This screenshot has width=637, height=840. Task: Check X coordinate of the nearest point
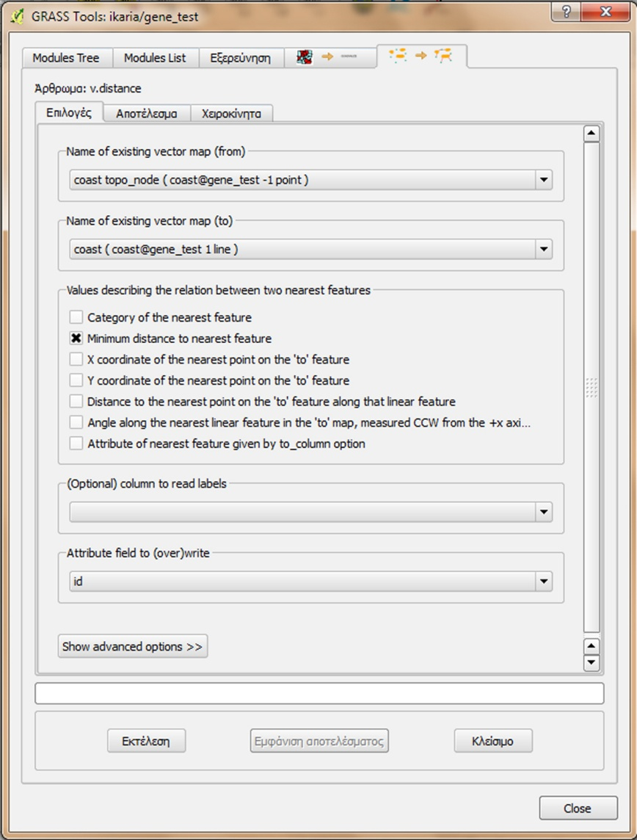(x=76, y=360)
